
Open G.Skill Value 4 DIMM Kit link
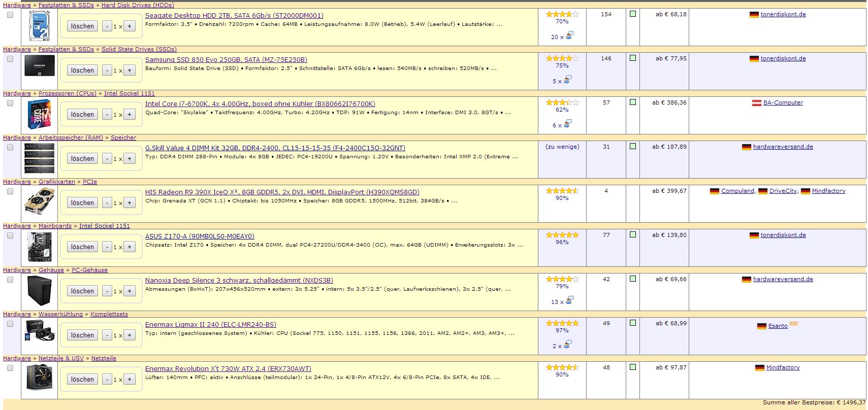[275, 148]
